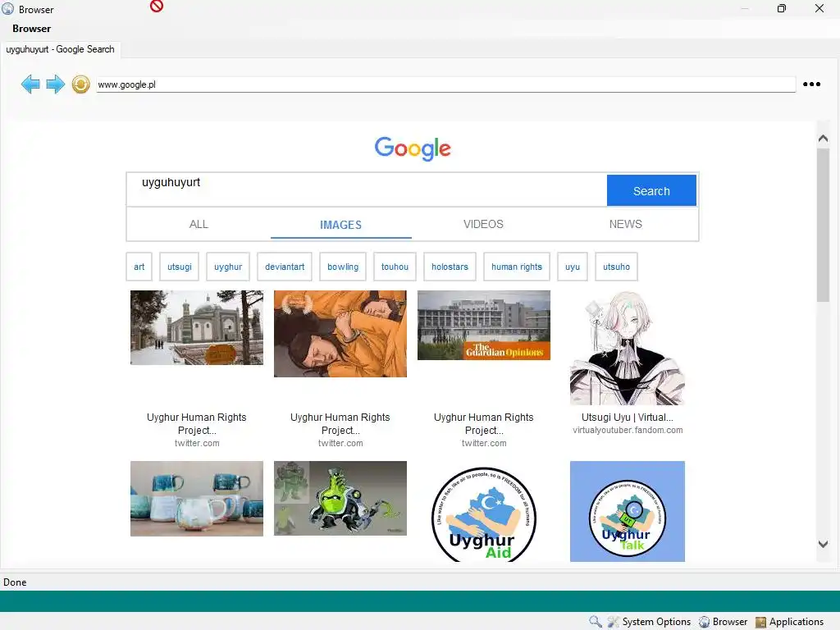The image size is (840, 630).
Task: Click the 'uyu' suggestion chip
Action: coord(573,267)
